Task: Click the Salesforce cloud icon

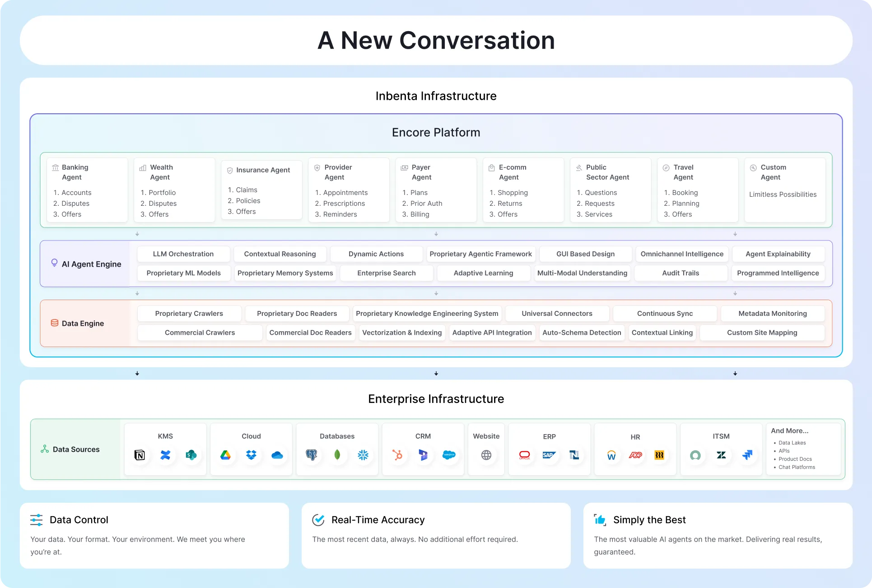Action: click(449, 455)
